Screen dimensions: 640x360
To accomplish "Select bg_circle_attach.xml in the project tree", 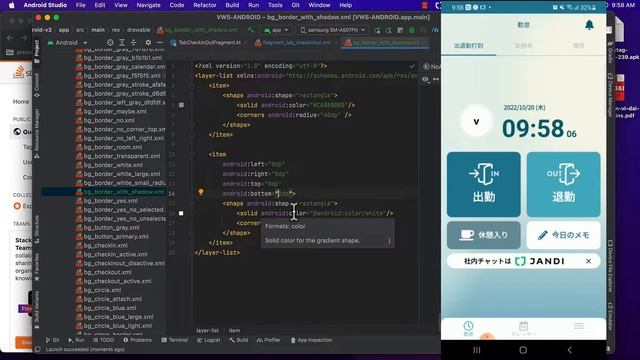I will (109, 299).
